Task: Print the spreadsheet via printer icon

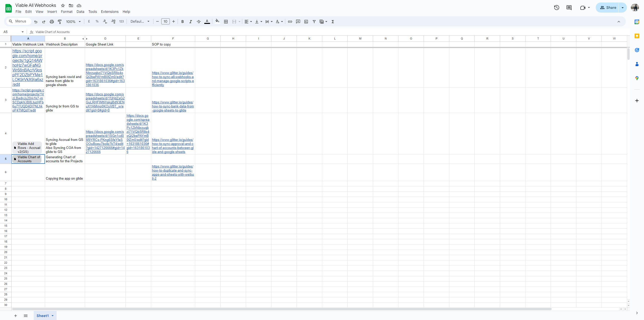Action: 52,22
